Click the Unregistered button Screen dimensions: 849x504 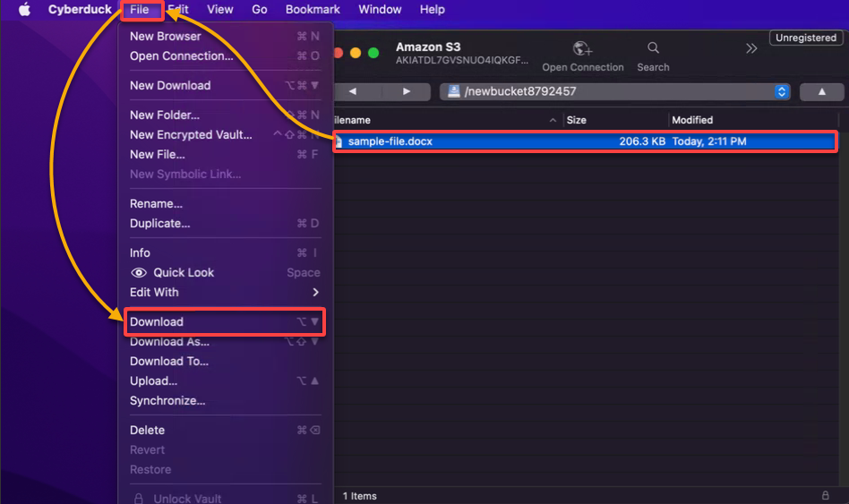pos(806,38)
